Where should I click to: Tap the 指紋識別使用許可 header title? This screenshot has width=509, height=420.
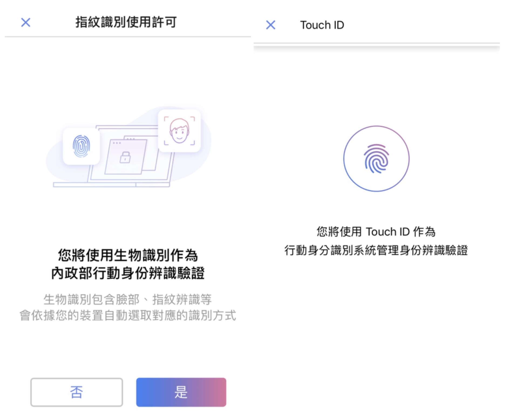[126, 22]
